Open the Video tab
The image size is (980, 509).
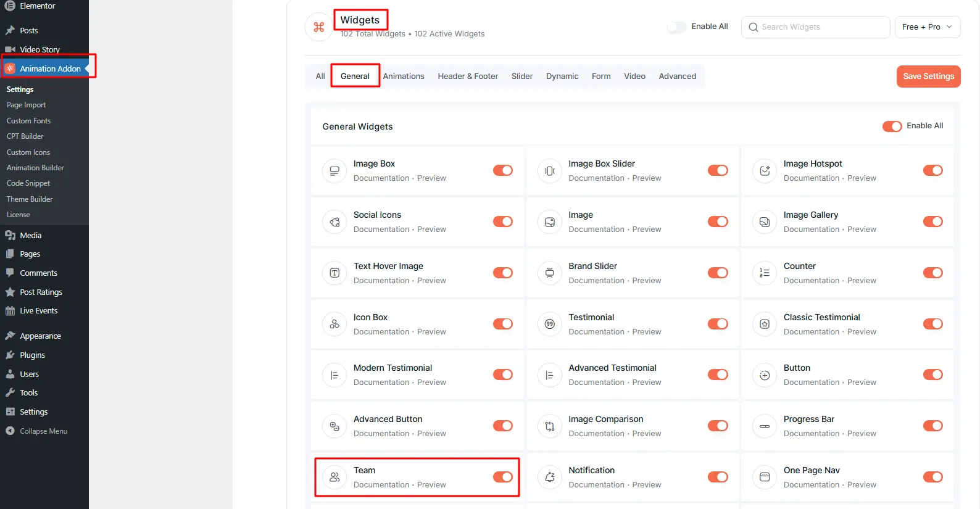[x=634, y=77]
